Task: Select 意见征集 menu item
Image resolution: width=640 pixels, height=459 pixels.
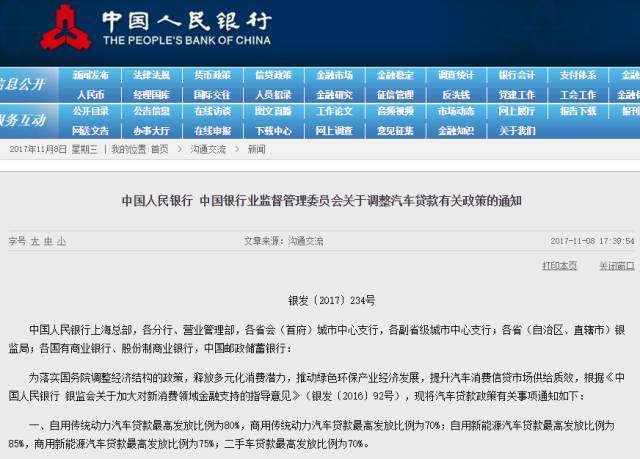Action: coord(395,131)
